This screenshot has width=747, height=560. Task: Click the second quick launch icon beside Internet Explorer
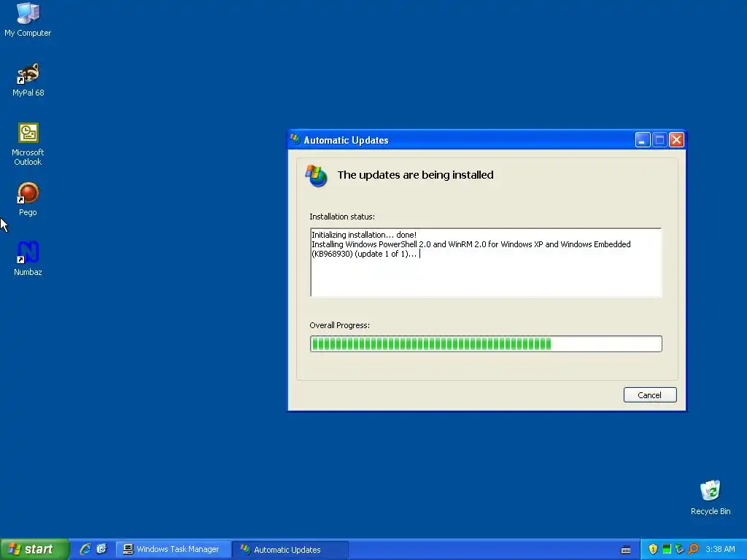(101, 549)
